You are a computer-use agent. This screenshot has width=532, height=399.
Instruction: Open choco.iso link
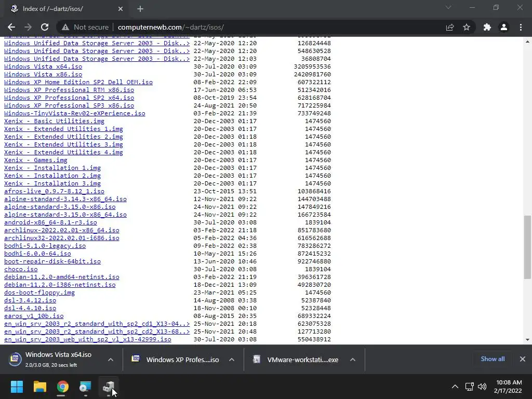[21, 270]
